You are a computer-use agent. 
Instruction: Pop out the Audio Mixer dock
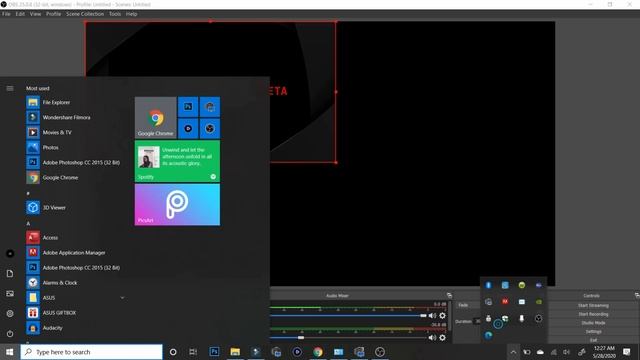click(x=449, y=296)
